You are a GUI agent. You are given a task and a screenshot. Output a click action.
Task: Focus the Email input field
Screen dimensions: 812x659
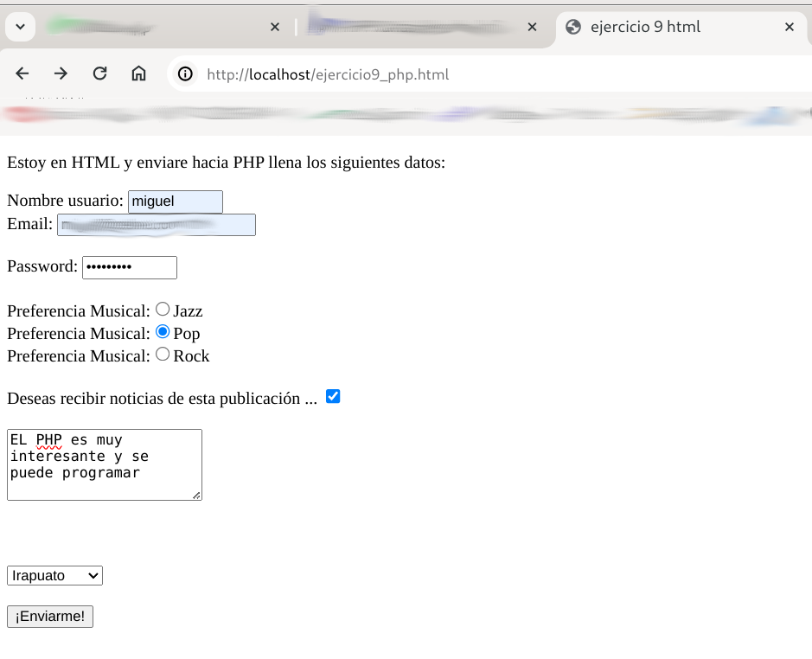[x=156, y=225]
